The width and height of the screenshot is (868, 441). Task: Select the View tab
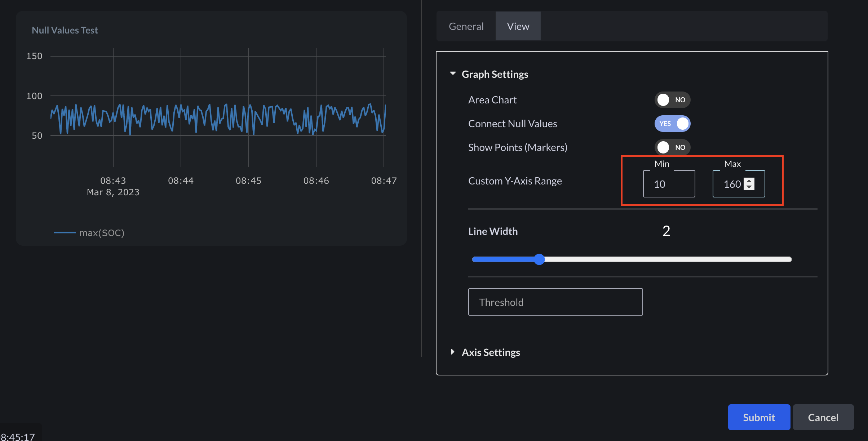[518, 26]
